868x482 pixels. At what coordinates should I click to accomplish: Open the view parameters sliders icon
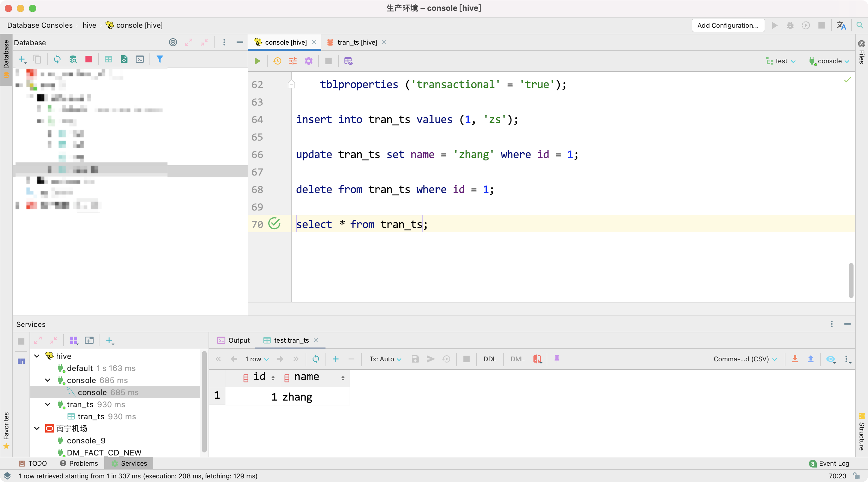click(x=293, y=61)
